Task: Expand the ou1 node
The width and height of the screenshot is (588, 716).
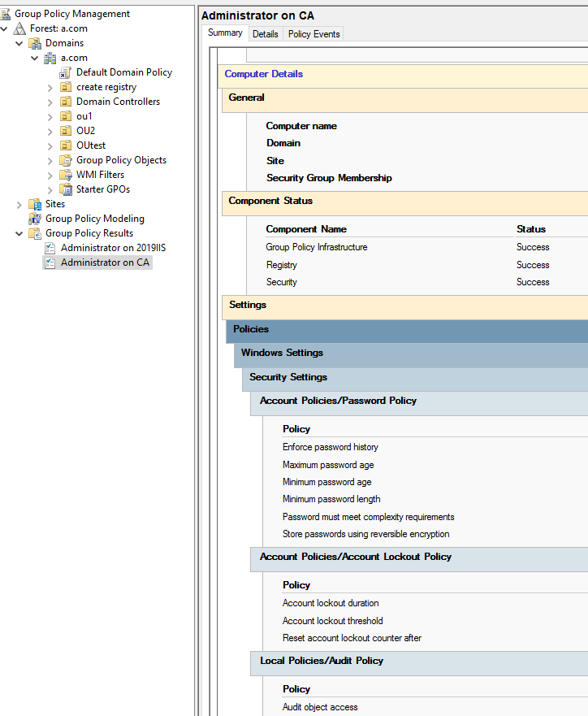Action: point(50,117)
